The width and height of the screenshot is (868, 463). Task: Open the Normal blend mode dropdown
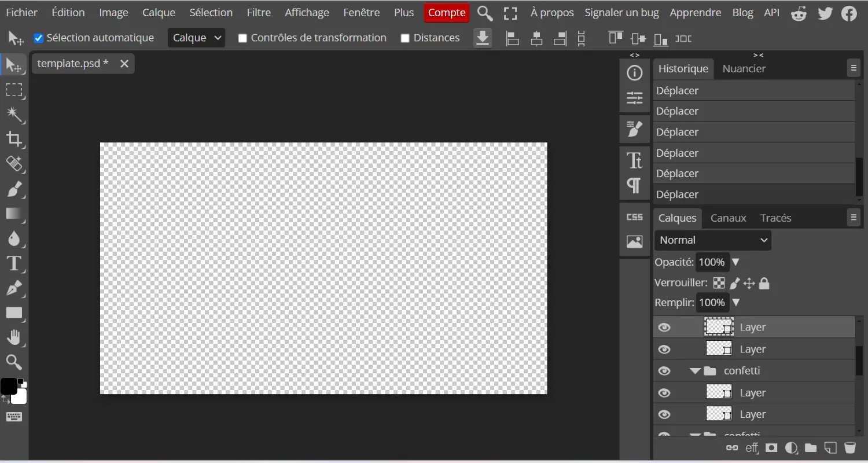coord(713,240)
